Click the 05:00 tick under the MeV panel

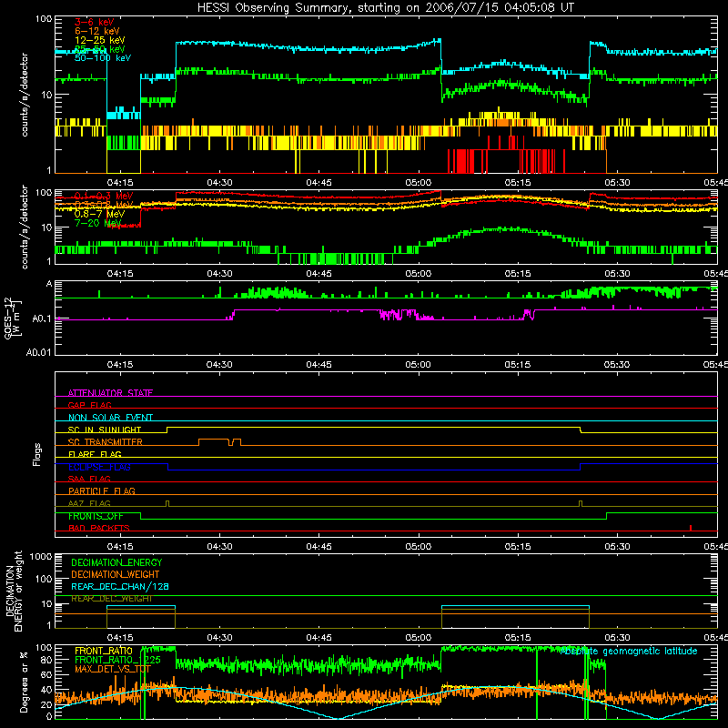click(x=418, y=274)
